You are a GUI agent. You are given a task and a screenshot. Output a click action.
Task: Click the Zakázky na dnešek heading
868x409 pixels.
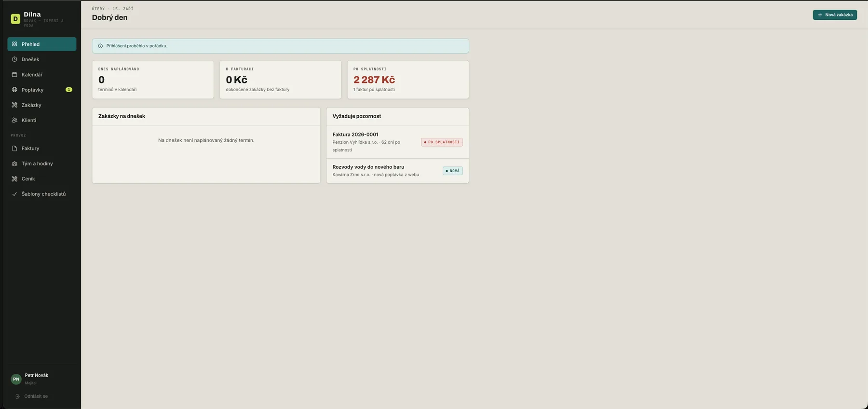(122, 116)
